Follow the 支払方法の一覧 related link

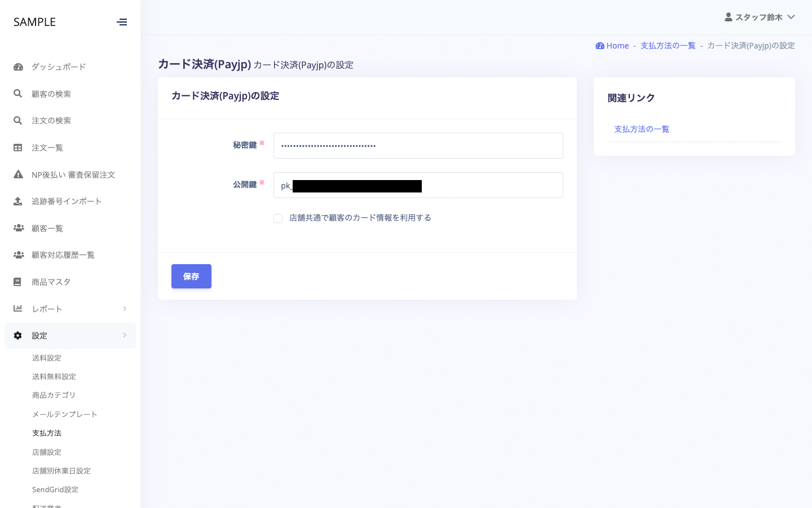(x=642, y=129)
